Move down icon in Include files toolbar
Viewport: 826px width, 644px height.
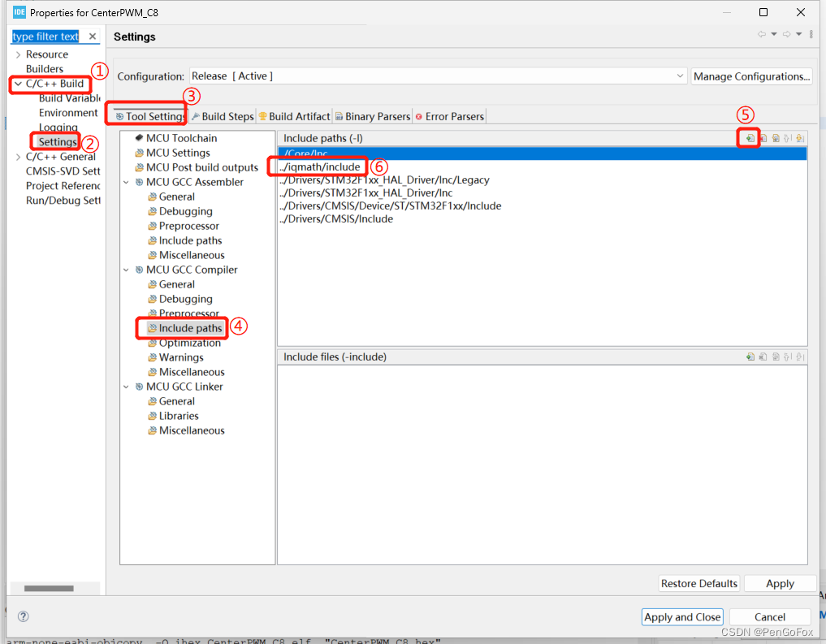point(800,357)
